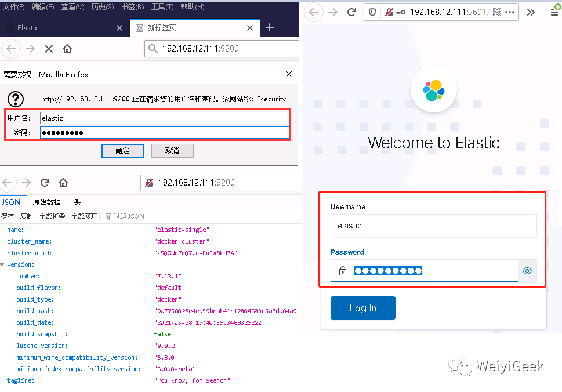Expand all nodes with 全部展开
This screenshot has width=562, height=392.
(84, 216)
